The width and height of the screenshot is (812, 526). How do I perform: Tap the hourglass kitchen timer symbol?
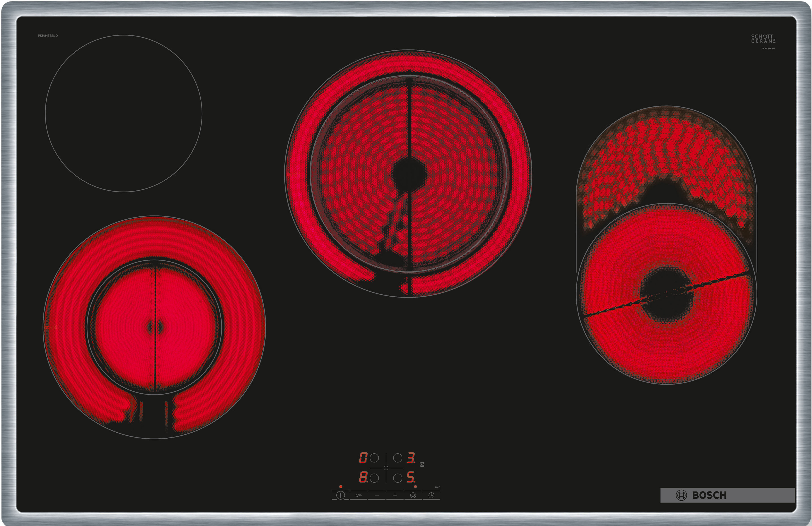coord(422,465)
